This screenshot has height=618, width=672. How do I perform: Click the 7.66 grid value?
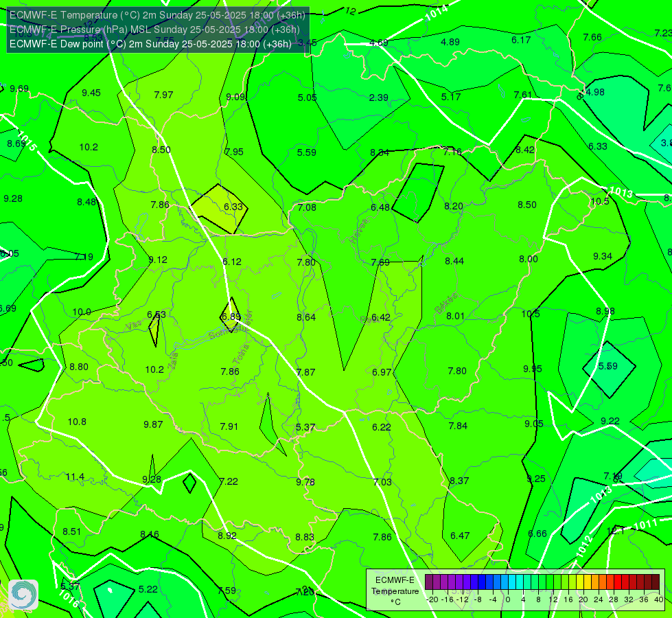[x=592, y=37]
